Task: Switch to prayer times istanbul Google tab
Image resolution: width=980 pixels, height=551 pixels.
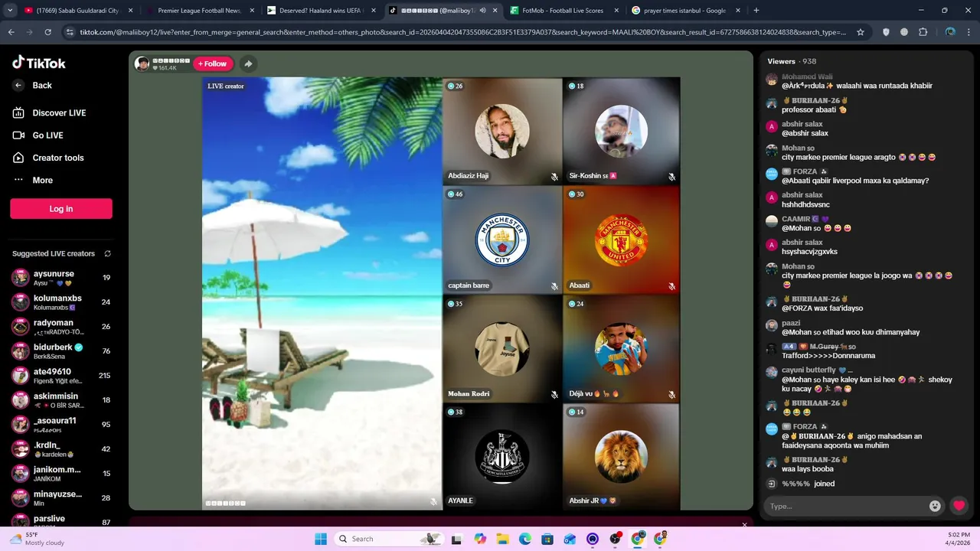Action: (684, 11)
